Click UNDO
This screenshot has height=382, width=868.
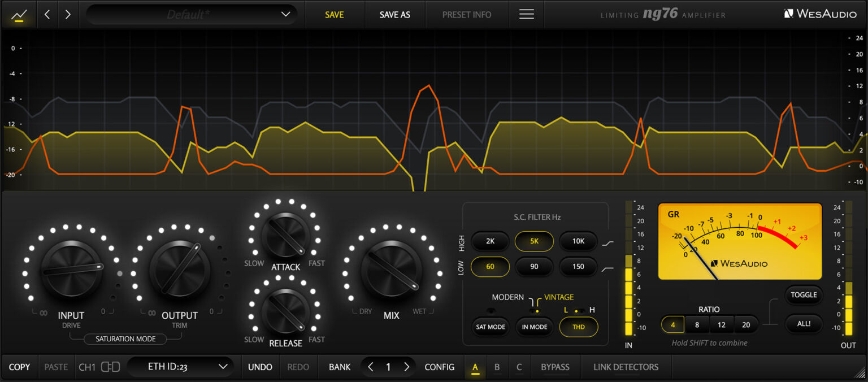(260, 367)
